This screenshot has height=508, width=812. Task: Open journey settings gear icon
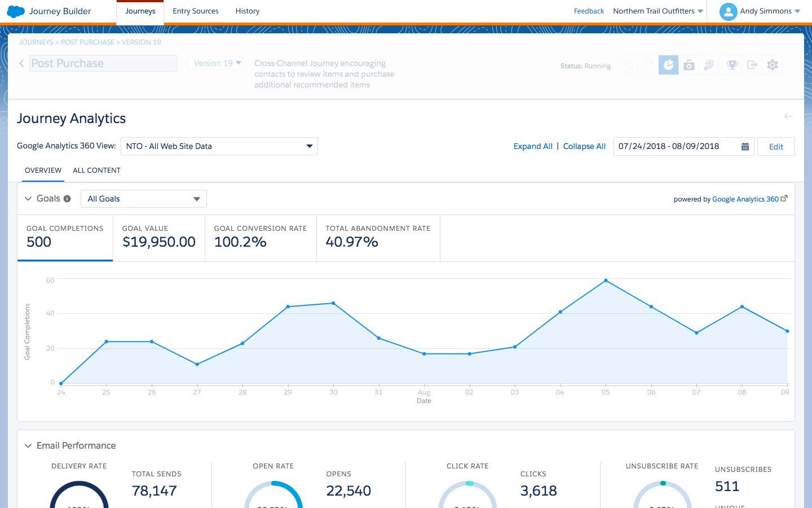[x=773, y=65]
